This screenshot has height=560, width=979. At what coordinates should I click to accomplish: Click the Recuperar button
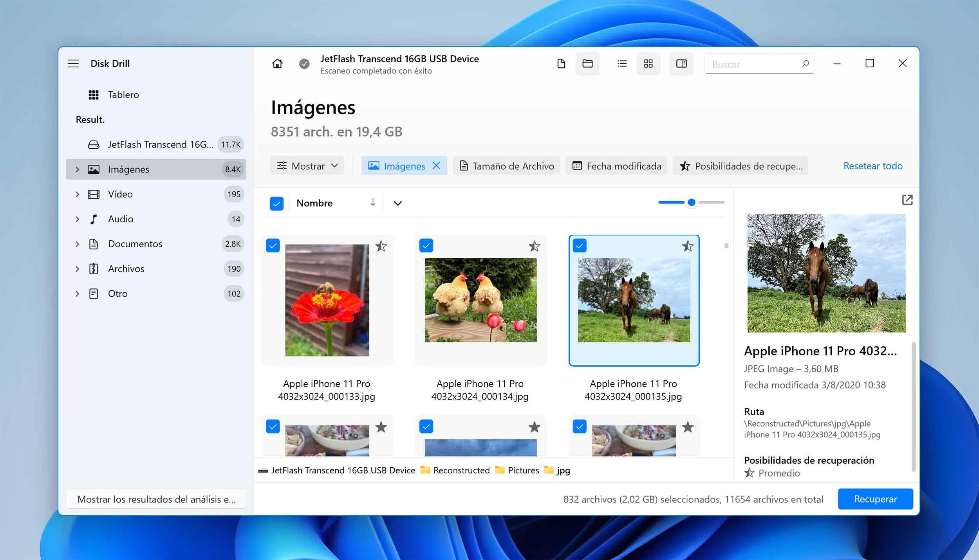tap(875, 499)
